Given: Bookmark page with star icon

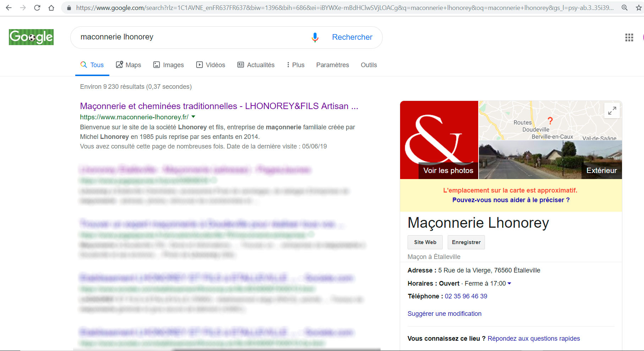Looking at the screenshot, I should [x=639, y=7].
